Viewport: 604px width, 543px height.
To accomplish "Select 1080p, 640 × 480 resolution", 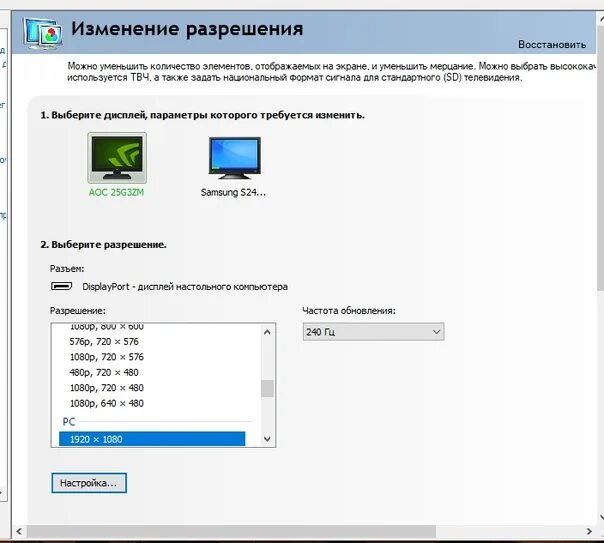I will click(107, 403).
